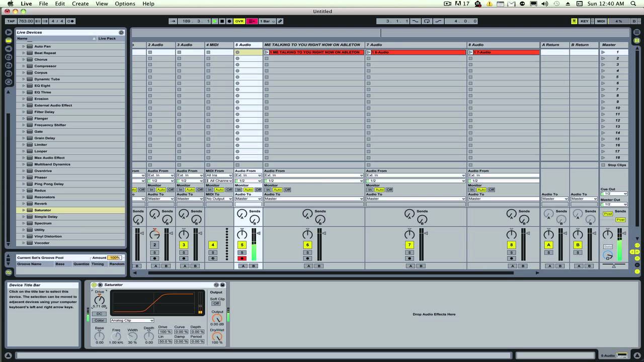Screen dimensions: 644x362
Task: Open the 'No Output' MIDI To dropdown
Action: pos(218,199)
